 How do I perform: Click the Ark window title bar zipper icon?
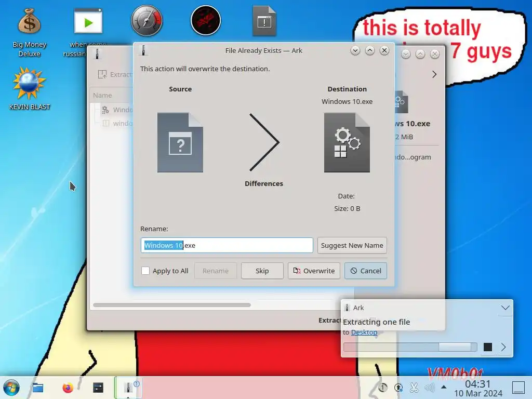pyautogui.click(x=97, y=54)
